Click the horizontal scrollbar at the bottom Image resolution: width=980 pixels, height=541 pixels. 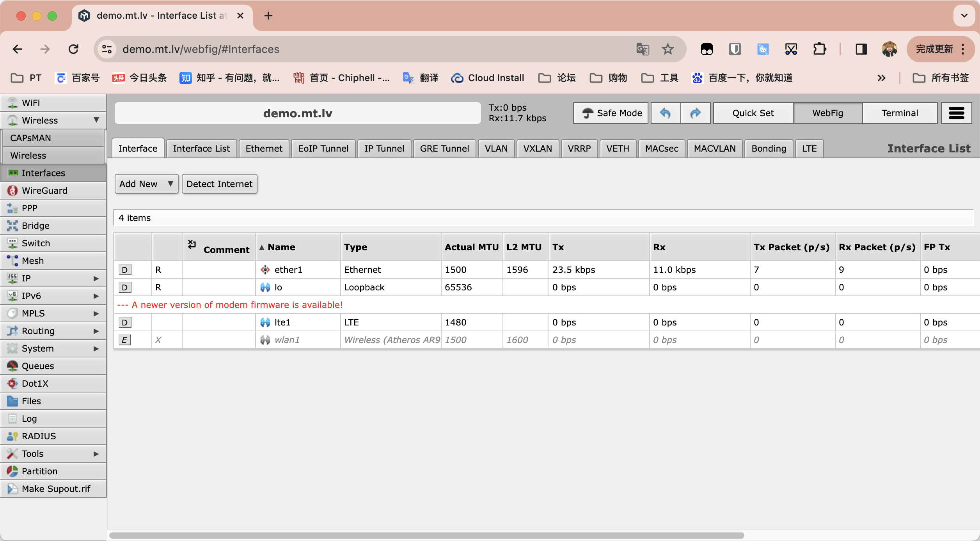pos(426,536)
